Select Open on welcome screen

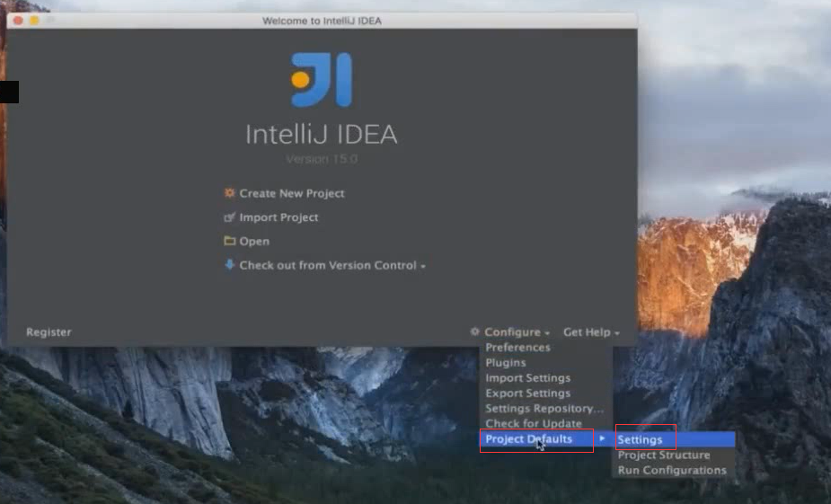tap(254, 241)
